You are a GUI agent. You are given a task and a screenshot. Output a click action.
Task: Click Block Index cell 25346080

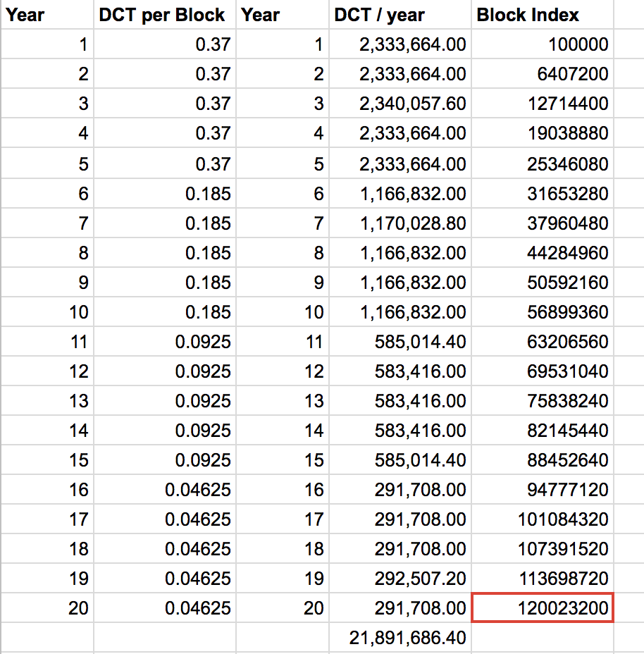pos(543,163)
